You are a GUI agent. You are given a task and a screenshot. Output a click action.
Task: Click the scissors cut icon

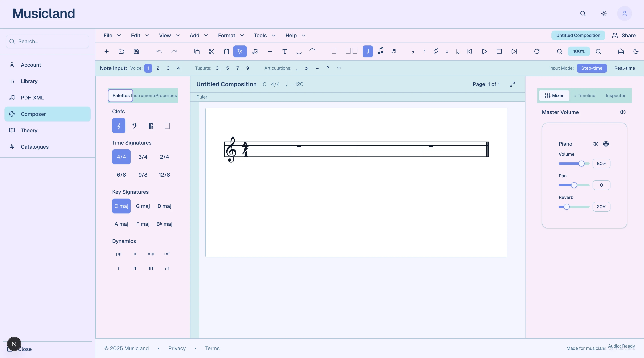(211, 51)
